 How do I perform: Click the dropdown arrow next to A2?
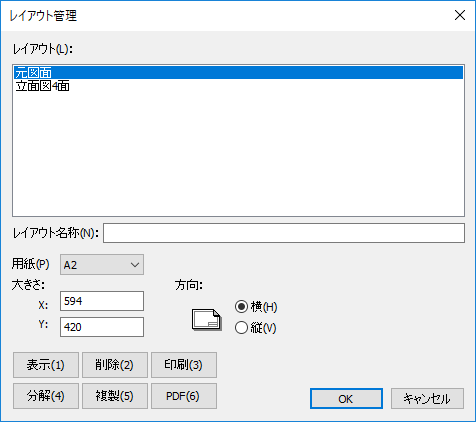tap(135, 265)
